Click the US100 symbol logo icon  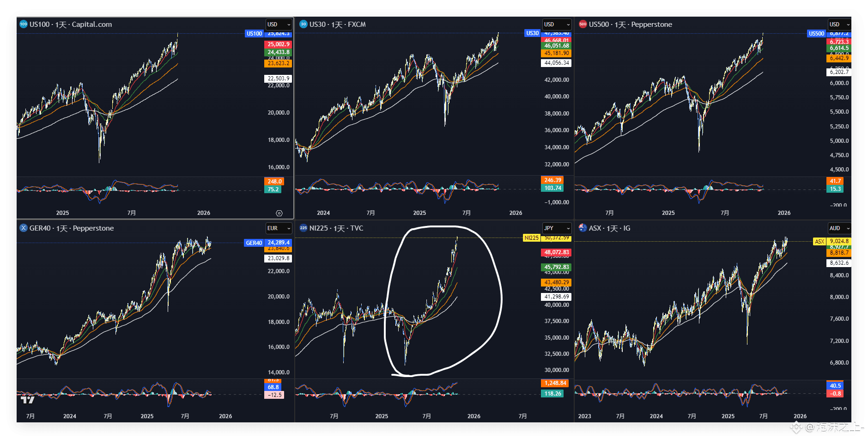(24, 24)
